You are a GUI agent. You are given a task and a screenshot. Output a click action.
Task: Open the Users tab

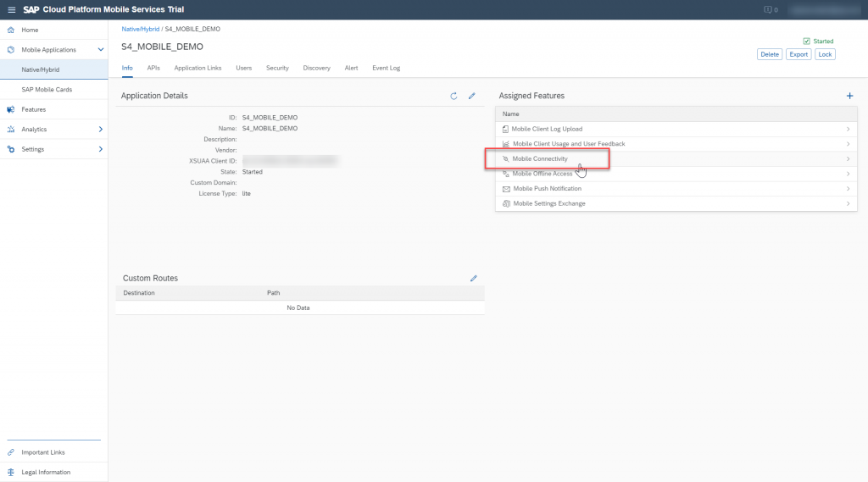[243, 68]
